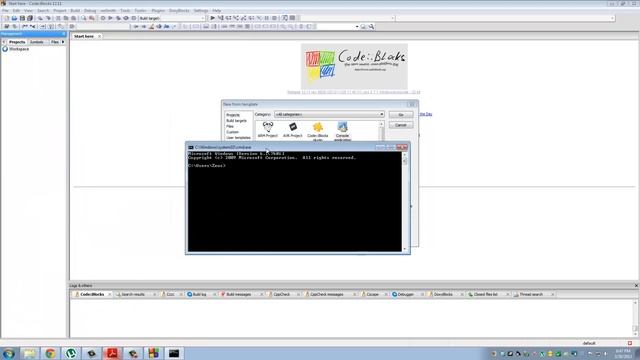This screenshot has width=640, height=360.
Task: Click the Run toolbar icon
Action: point(111,18)
